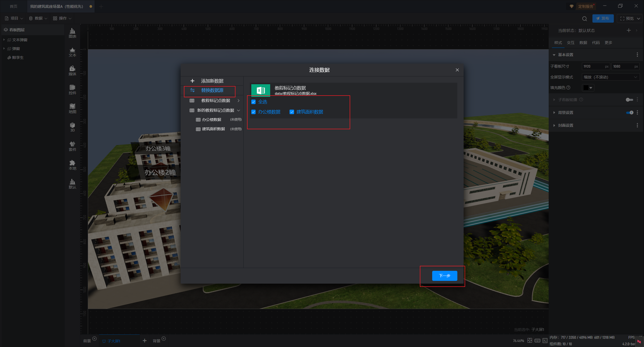The height and width of the screenshot is (347, 644).
Task: Expand the 封面设置 section
Action: point(566,125)
